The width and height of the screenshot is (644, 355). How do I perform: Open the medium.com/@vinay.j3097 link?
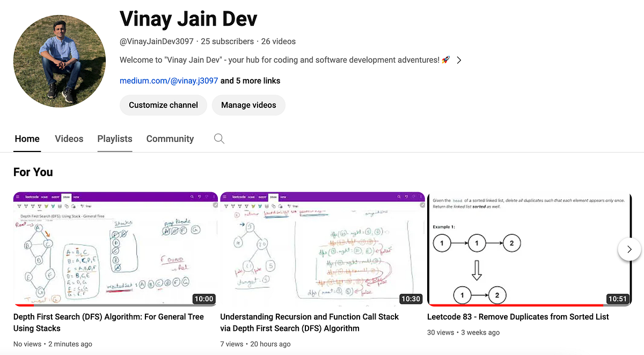[169, 80]
